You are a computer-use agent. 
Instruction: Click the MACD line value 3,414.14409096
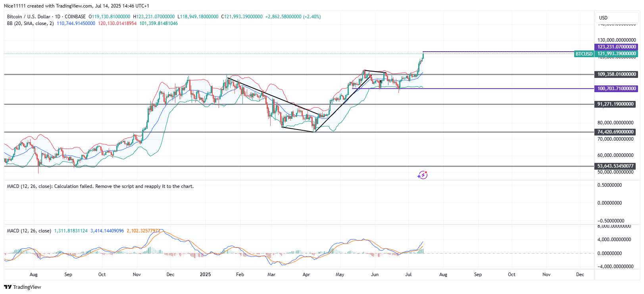pos(107,231)
